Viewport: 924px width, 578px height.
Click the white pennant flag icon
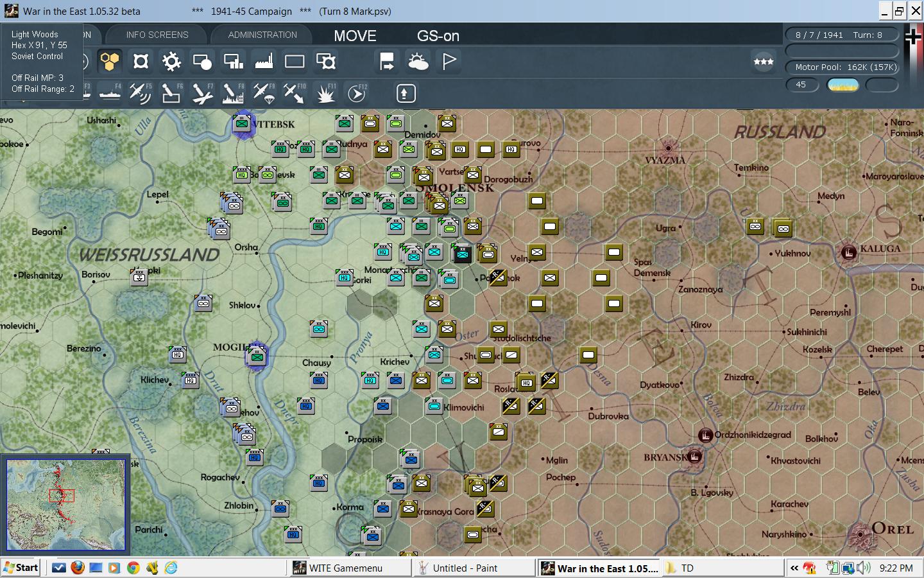pos(449,62)
